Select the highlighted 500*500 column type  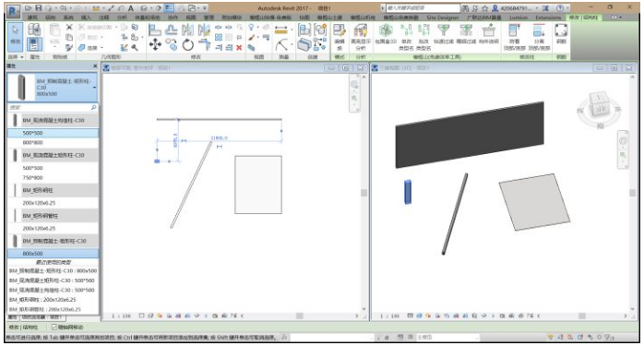coord(53,133)
